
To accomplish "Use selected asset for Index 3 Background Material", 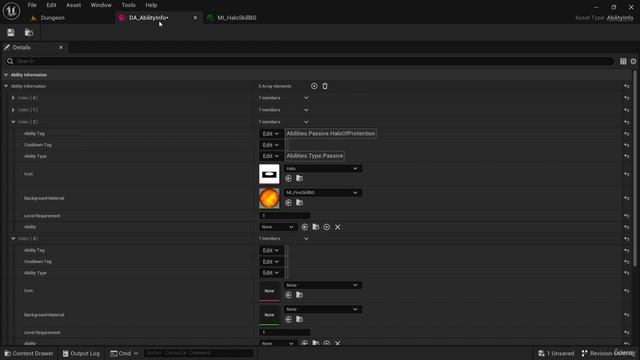I will click(289, 320).
